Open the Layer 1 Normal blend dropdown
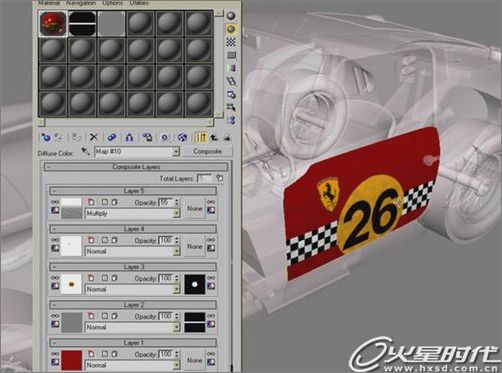Screen dimensions: 502x373 coord(133,365)
